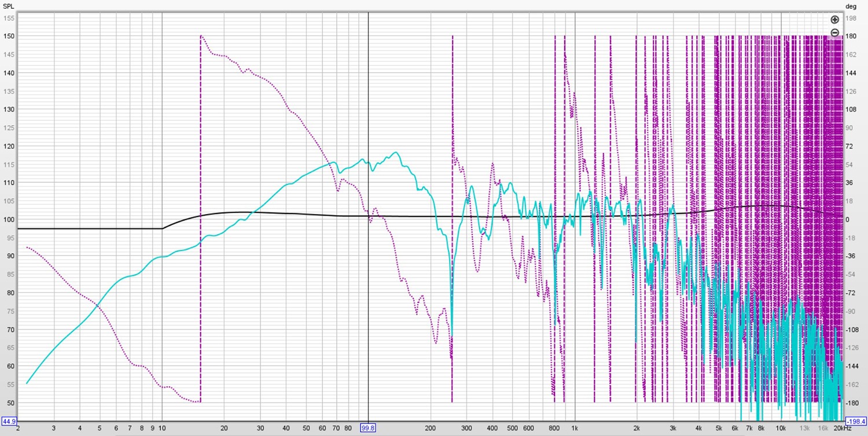This screenshot has width=868, height=436.
Task: Click the 198 label on phase axis
Action: 851,18
